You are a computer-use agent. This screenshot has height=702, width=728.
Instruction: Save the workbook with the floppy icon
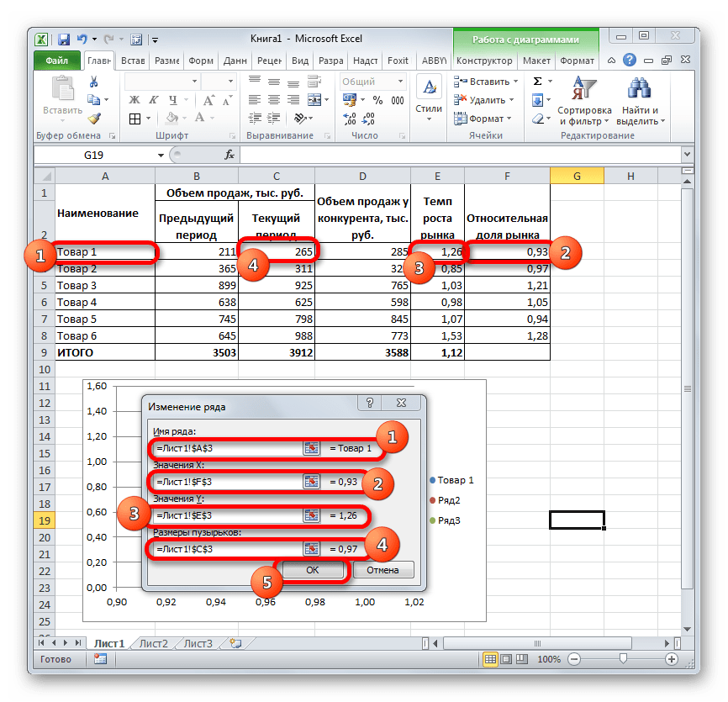(64, 40)
